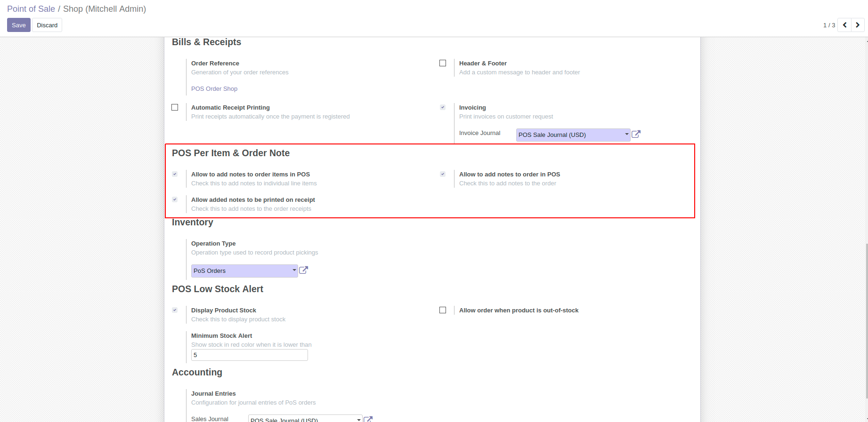Uncheck Allow added notes printed on receipt
The width and height of the screenshot is (868, 422).
pos(175,199)
